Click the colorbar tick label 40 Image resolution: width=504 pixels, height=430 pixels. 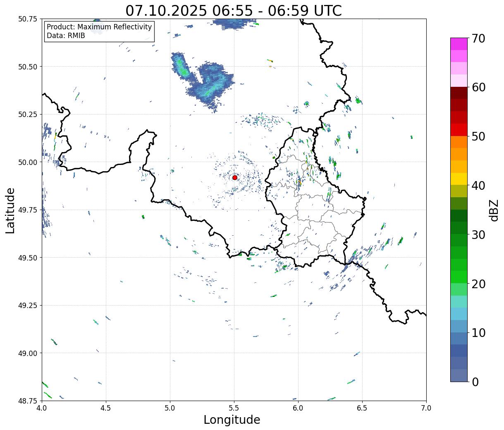point(478,185)
